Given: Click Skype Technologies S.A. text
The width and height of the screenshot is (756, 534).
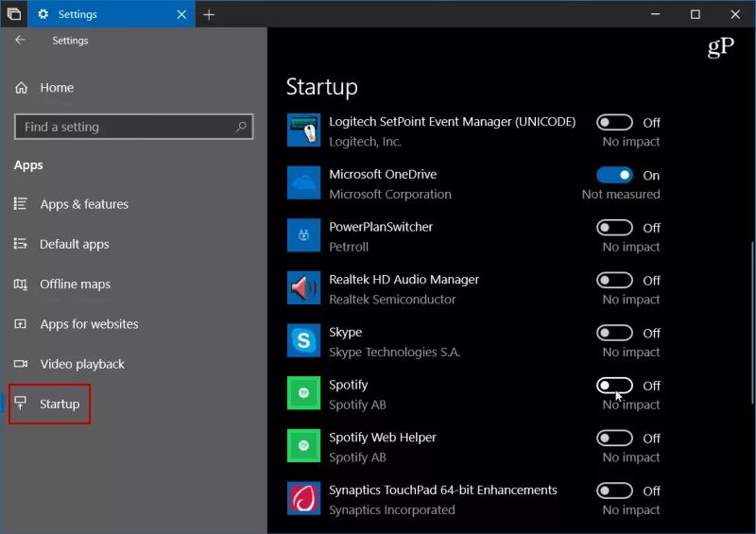Looking at the screenshot, I should pos(394,353).
